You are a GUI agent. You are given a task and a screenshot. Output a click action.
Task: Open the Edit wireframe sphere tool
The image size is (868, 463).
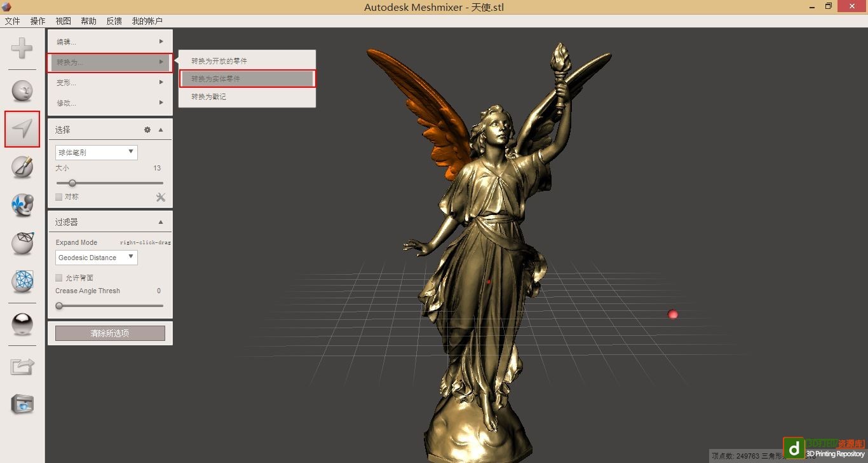coord(22,242)
